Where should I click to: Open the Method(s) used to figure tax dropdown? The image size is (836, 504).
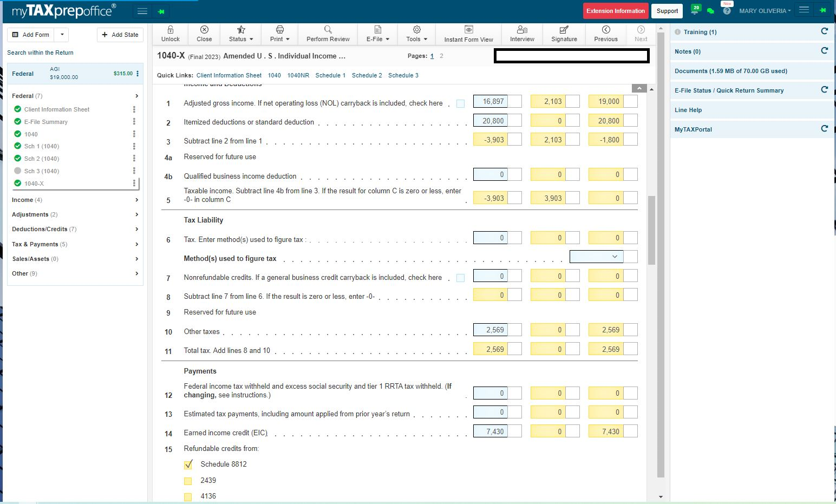coord(596,257)
